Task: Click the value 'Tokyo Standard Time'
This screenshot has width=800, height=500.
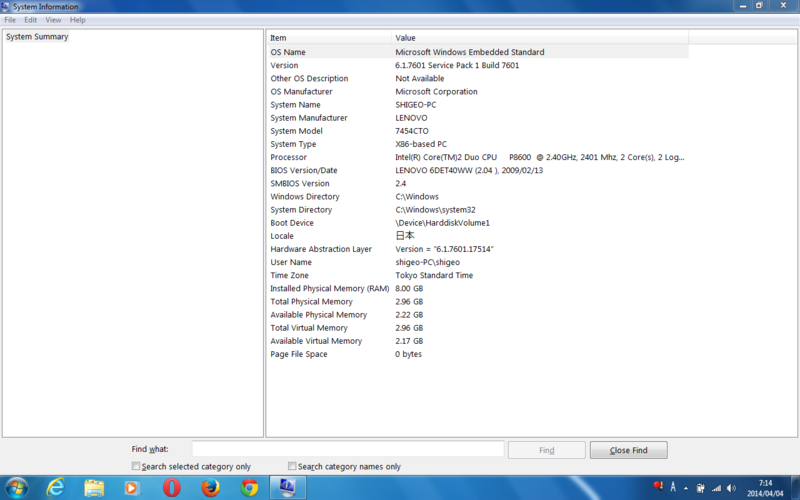Action: click(434, 276)
